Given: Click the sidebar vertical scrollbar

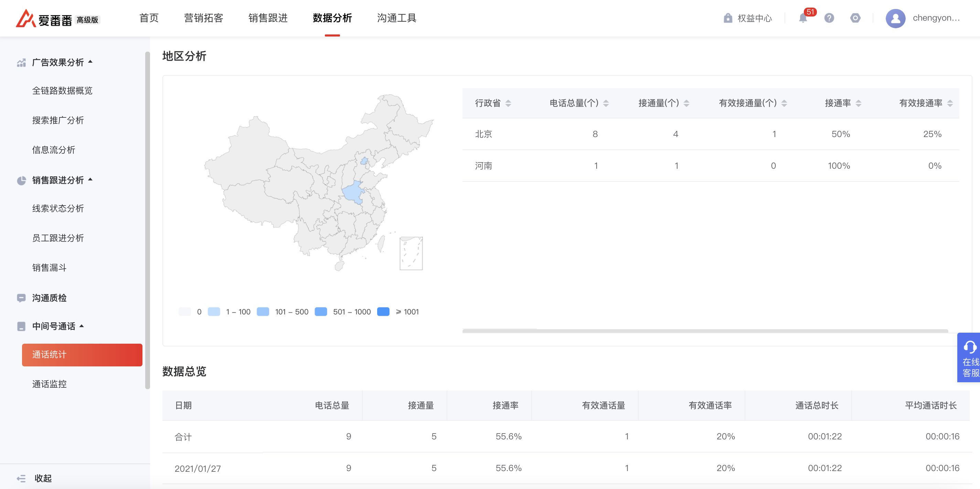Looking at the screenshot, I should click(x=147, y=220).
